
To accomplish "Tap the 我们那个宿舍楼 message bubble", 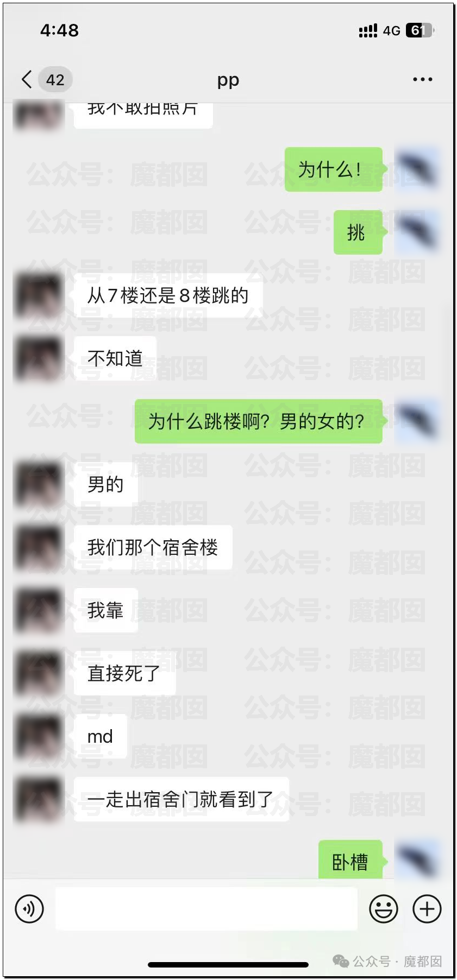I will 153,547.
